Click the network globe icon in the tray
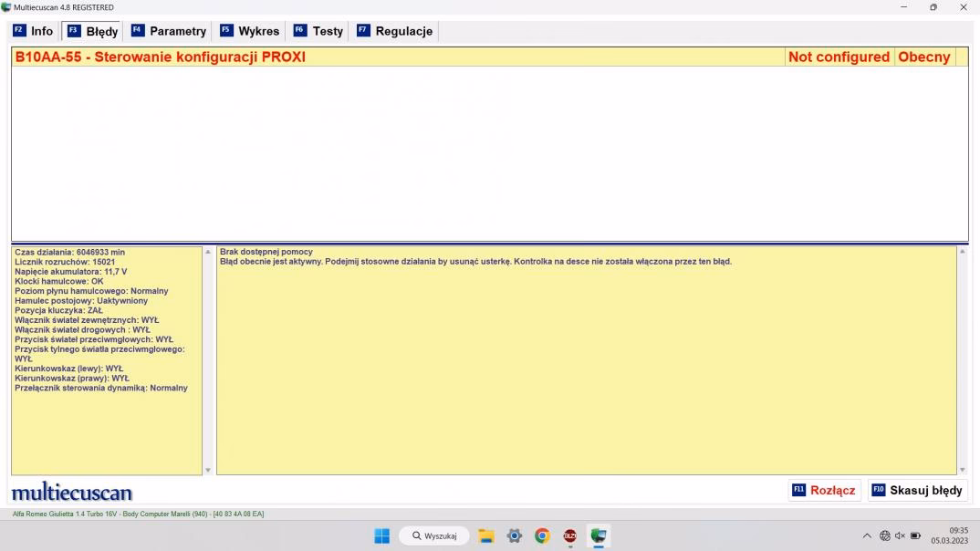 click(x=884, y=535)
